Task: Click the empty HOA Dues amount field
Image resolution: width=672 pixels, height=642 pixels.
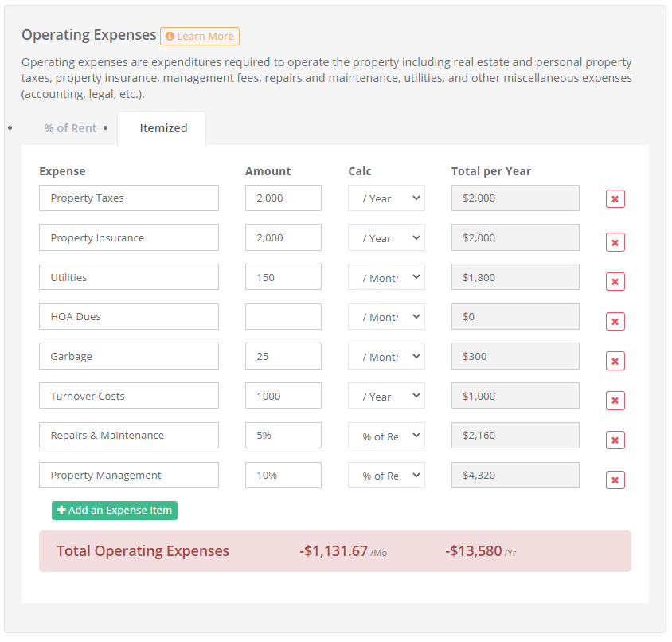Action: click(283, 316)
